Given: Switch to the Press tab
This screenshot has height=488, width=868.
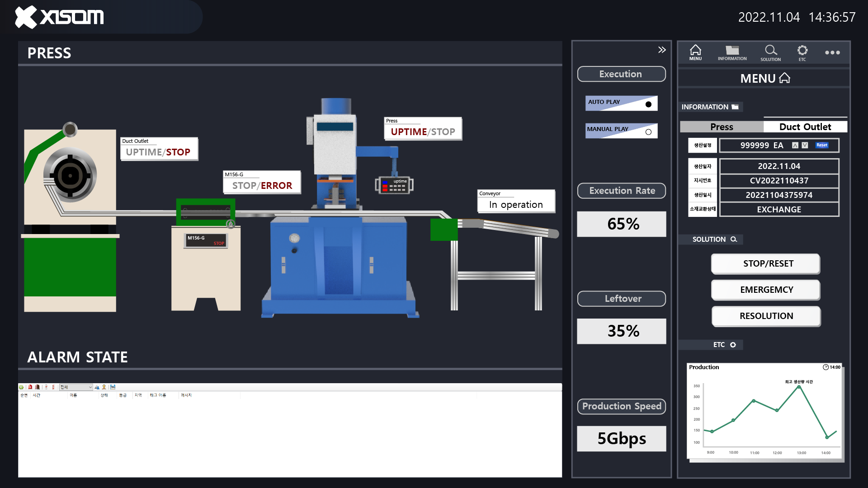Looking at the screenshot, I should pyautogui.click(x=722, y=127).
